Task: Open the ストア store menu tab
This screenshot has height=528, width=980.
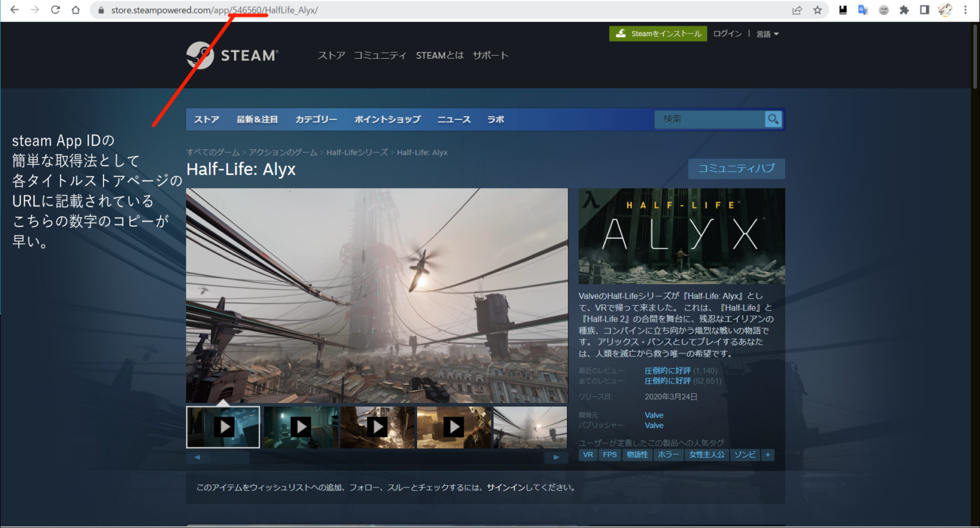Action: (x=206, y=119)
